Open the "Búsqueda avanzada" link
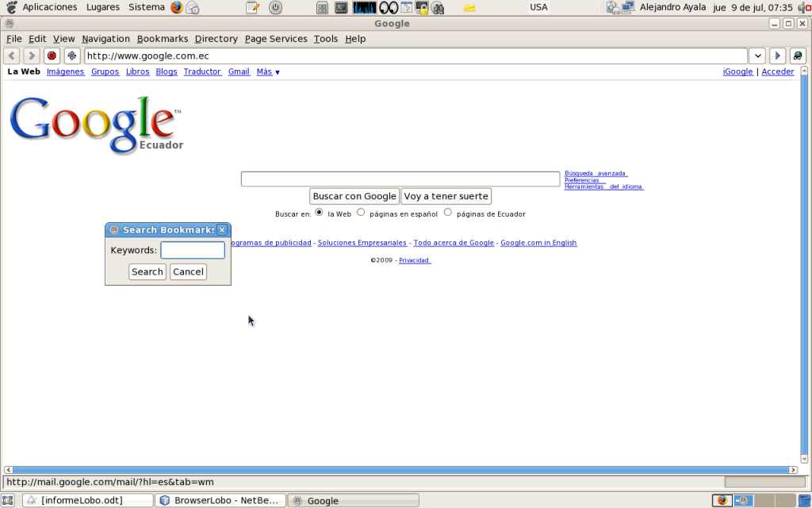 (x=595, y=172)
